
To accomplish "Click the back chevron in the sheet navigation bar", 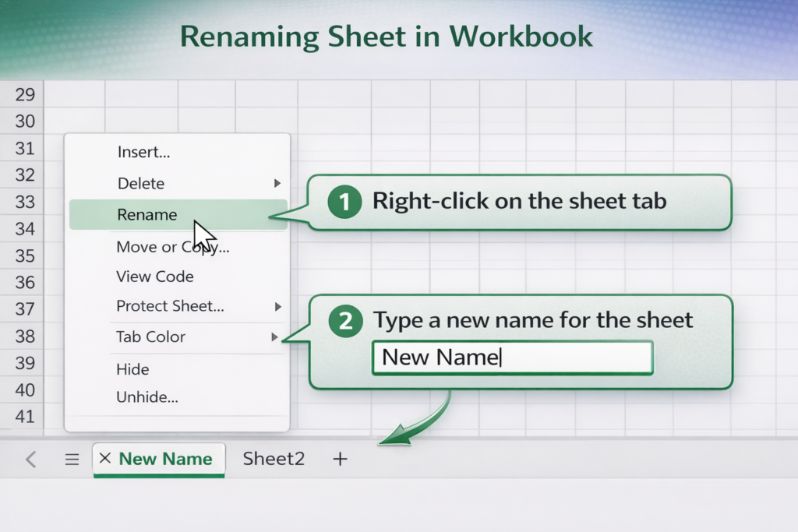I will click(x=30, y=460).
